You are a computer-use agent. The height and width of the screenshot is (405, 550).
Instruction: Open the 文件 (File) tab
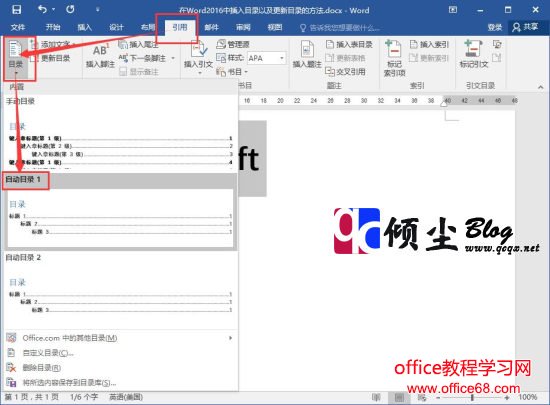tap(18, 27)
